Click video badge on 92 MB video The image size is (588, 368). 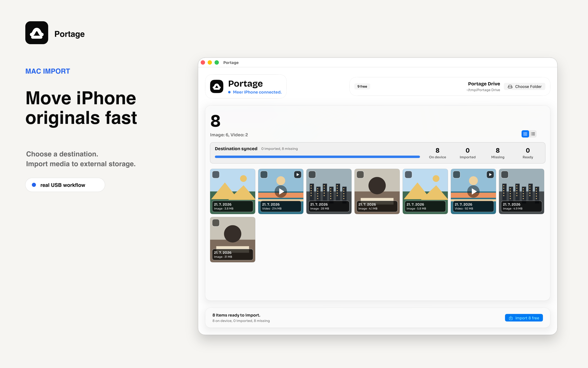[x=490, y=175]
